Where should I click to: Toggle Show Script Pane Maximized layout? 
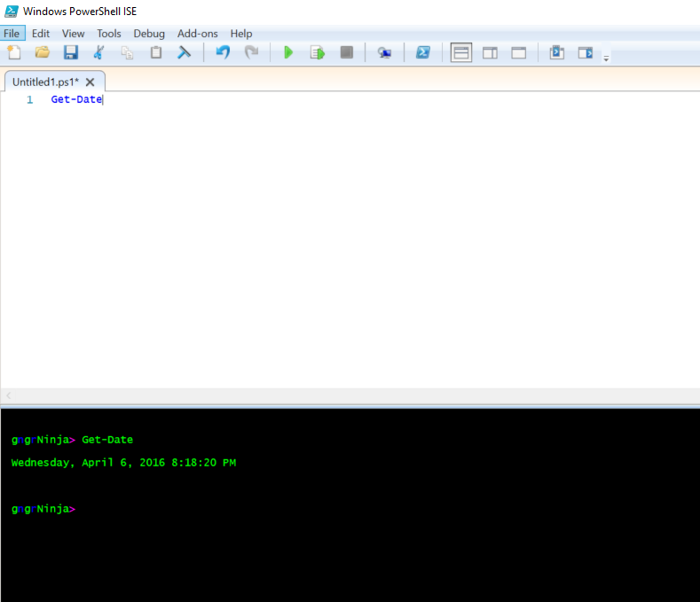(518, 53)
